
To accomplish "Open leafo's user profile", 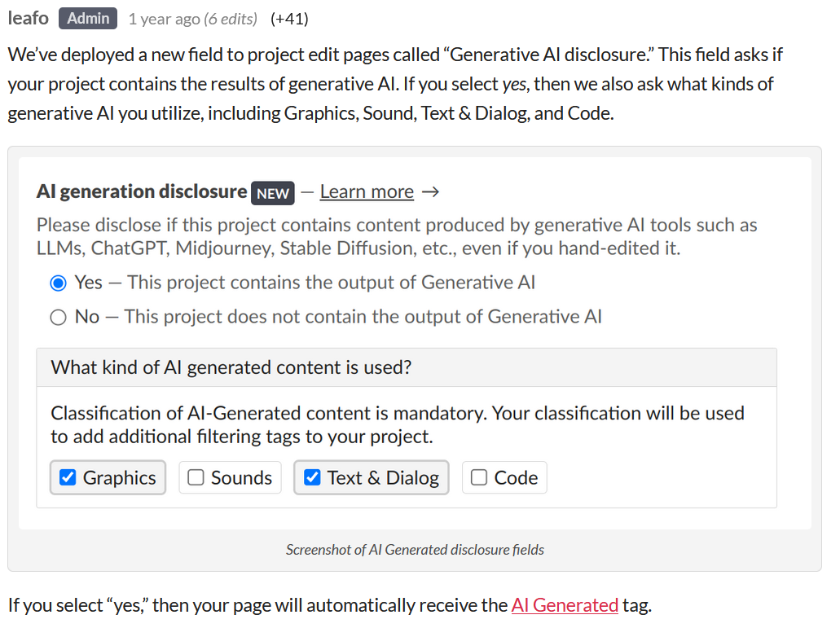I will coord(29,18).
